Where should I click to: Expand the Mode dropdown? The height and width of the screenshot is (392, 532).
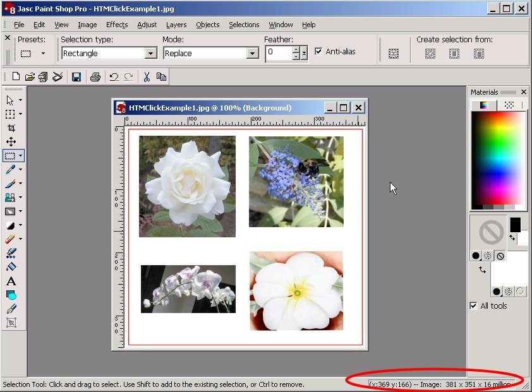coord(253,54)
